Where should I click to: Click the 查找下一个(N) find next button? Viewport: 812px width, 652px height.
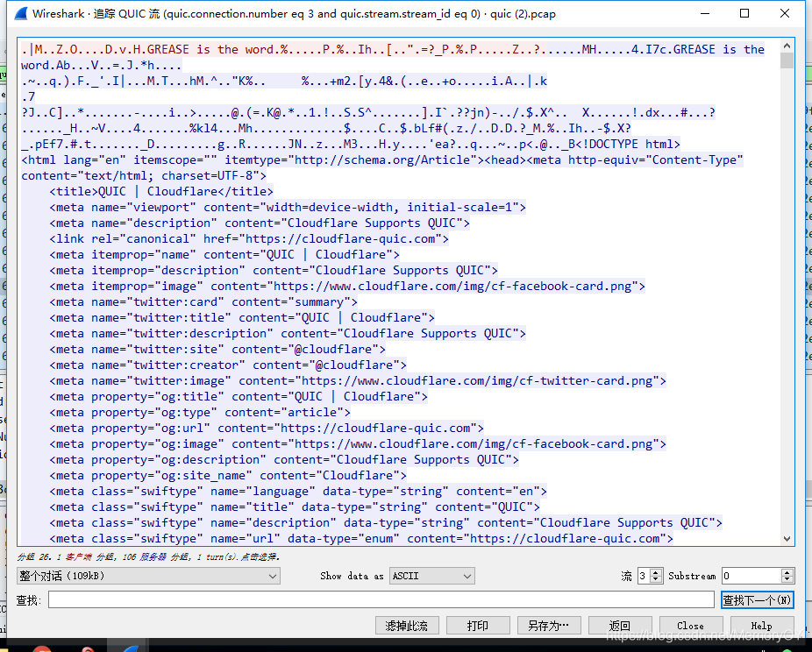(757, 599)
